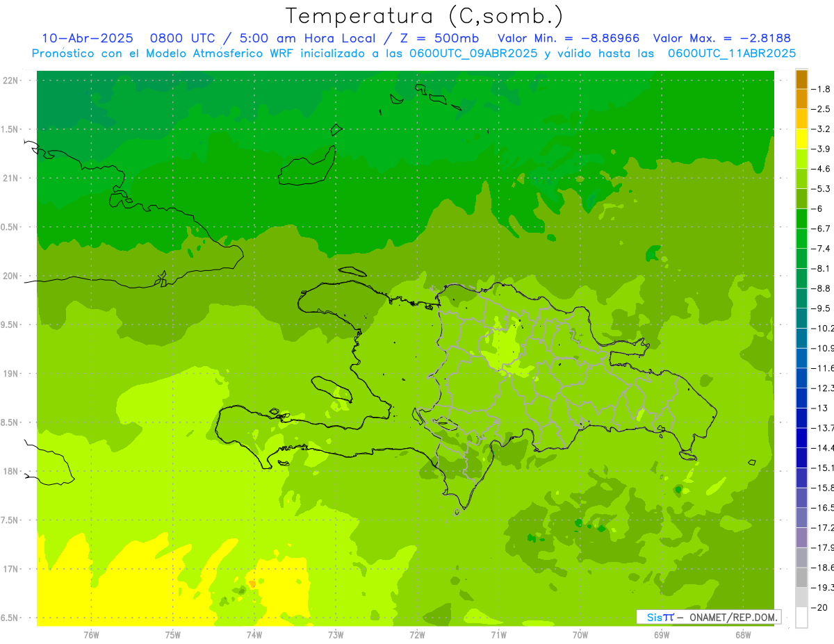Click the blue swatch between -13 and -13.7
The width and height of the screenshot is (834, 644).
click(x=801, y=418)
